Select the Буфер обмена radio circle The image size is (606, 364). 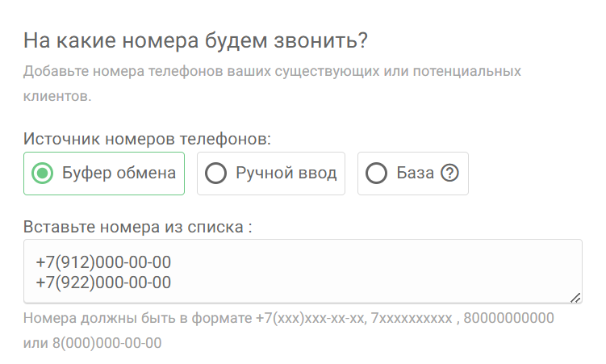coord(43,174)
